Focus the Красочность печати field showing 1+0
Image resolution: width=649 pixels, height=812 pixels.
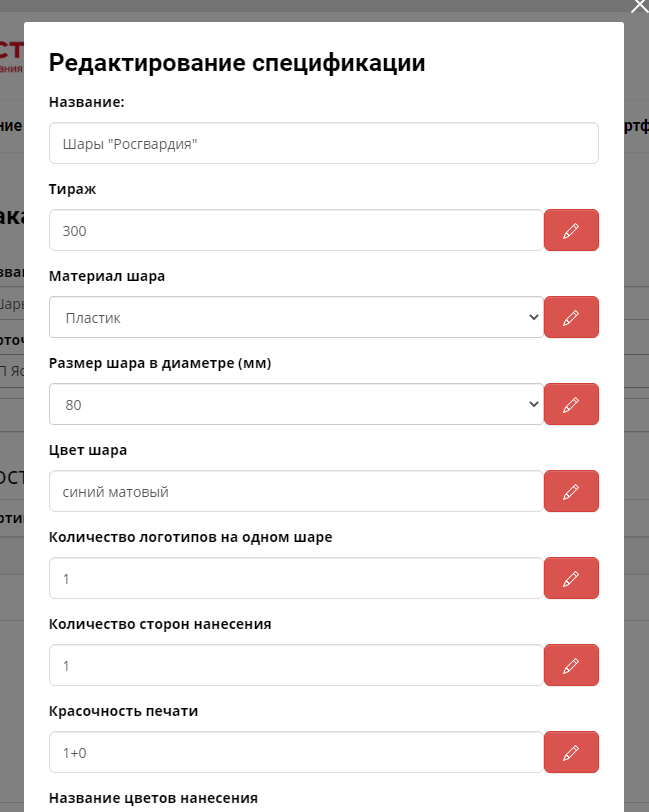pos(296,753)
